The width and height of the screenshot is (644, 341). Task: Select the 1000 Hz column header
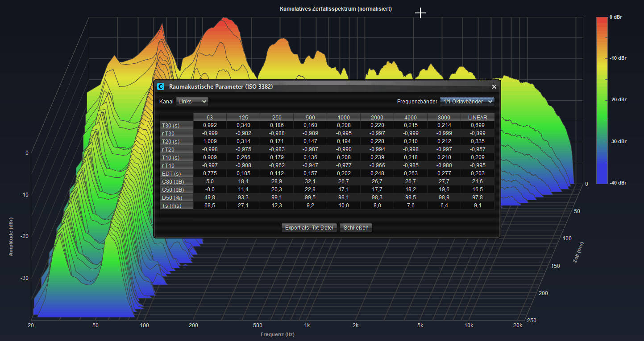pyautogui.click(x=344, y=117)
